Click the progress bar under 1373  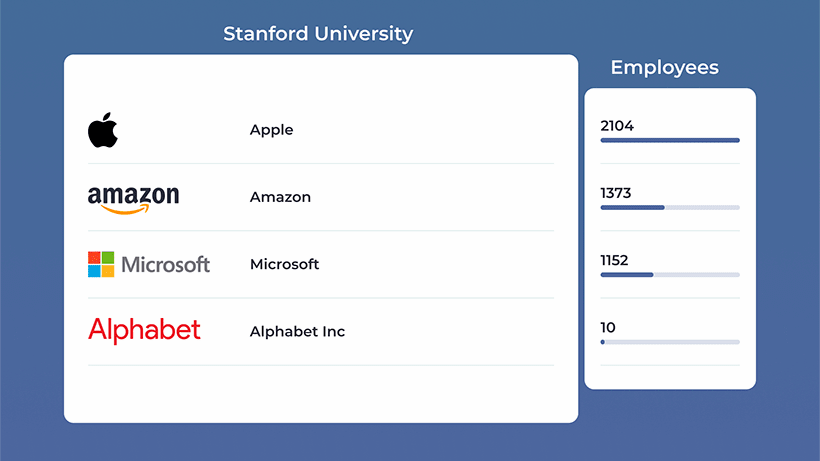(670, 207)
